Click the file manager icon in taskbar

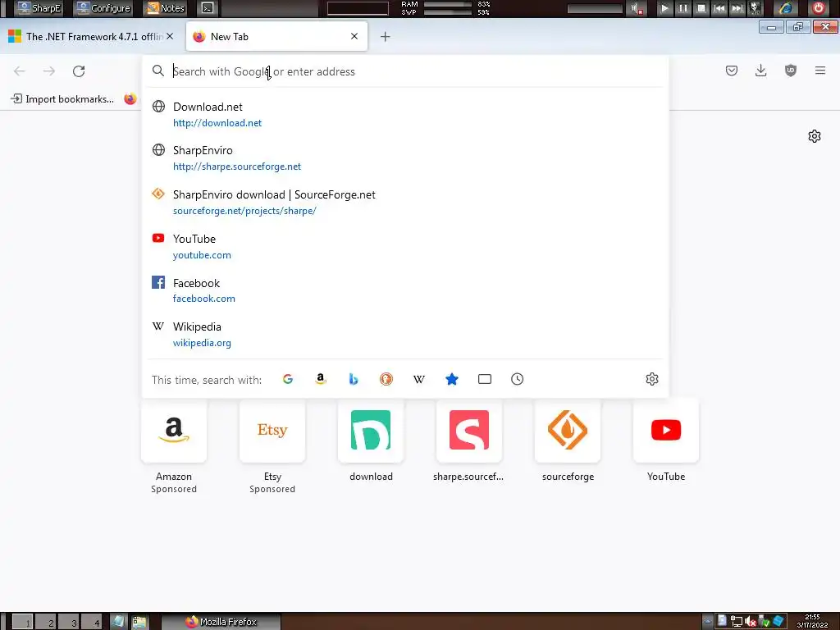tap(139, 622)
